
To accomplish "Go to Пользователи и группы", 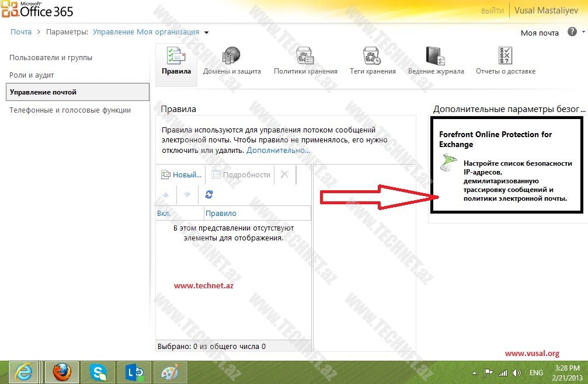I will pos(51,58).
